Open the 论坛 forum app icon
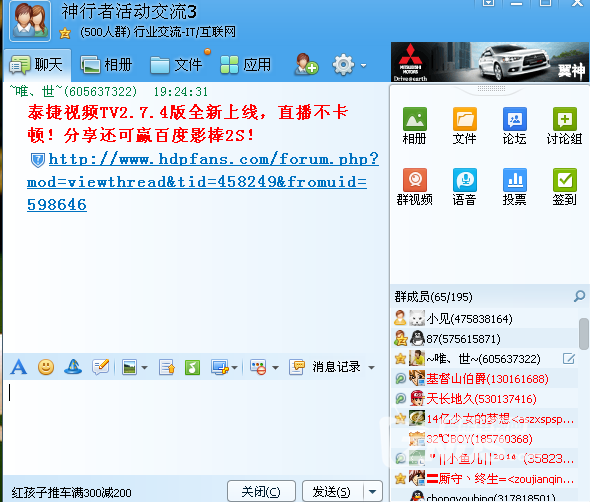This screenshot has height=502, width=590. pos(514,126)
